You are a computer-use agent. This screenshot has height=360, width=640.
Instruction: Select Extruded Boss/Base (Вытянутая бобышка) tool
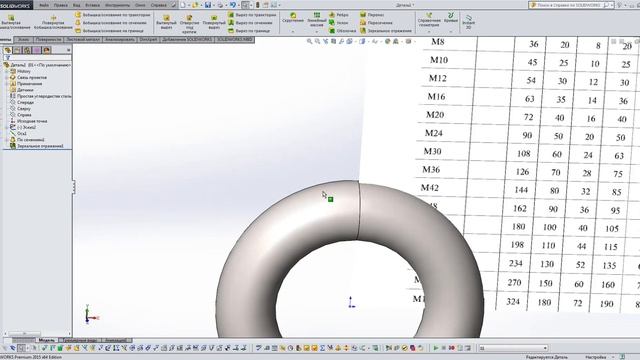click(16, 22)
